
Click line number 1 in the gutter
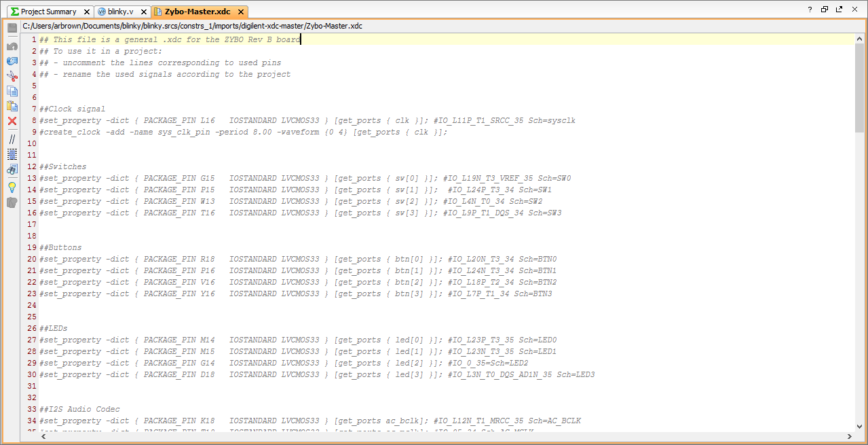pyautogui.click(x=33, y=39)
